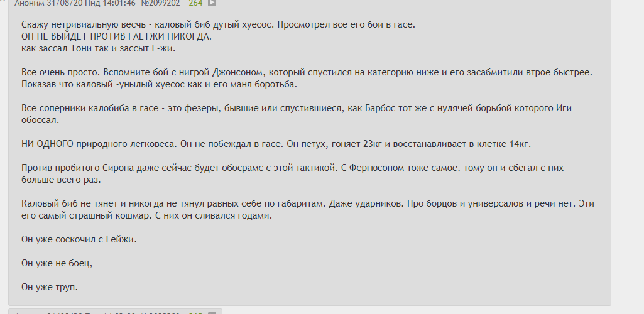Click the line "Он уже соскочил с Гейжи."
The height and width of the screenshot is (314, 644).
pos(79,239)
